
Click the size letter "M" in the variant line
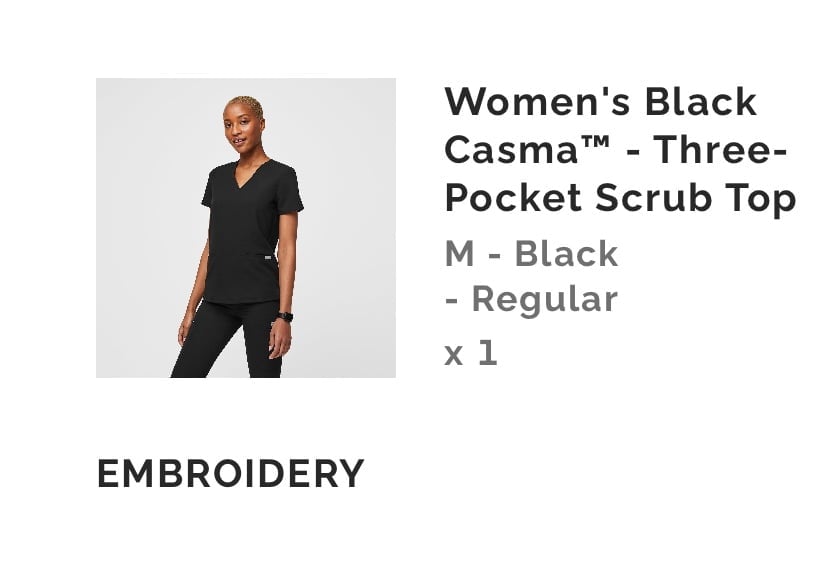click(x=459, y=253)
